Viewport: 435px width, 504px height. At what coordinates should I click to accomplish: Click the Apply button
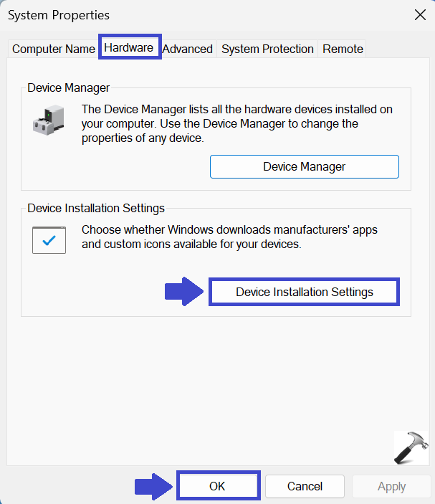click(391, 486)
